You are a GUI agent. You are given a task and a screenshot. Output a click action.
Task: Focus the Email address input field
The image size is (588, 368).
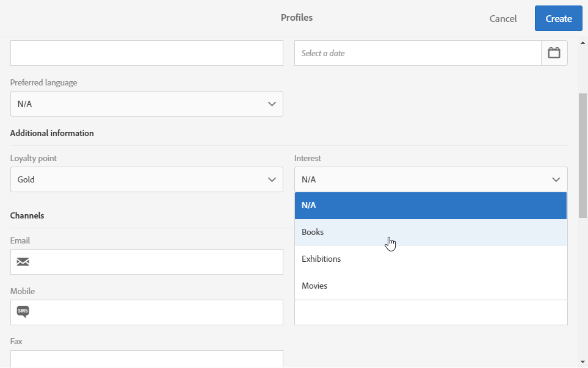pyautogui.click(x=157, y=262)
